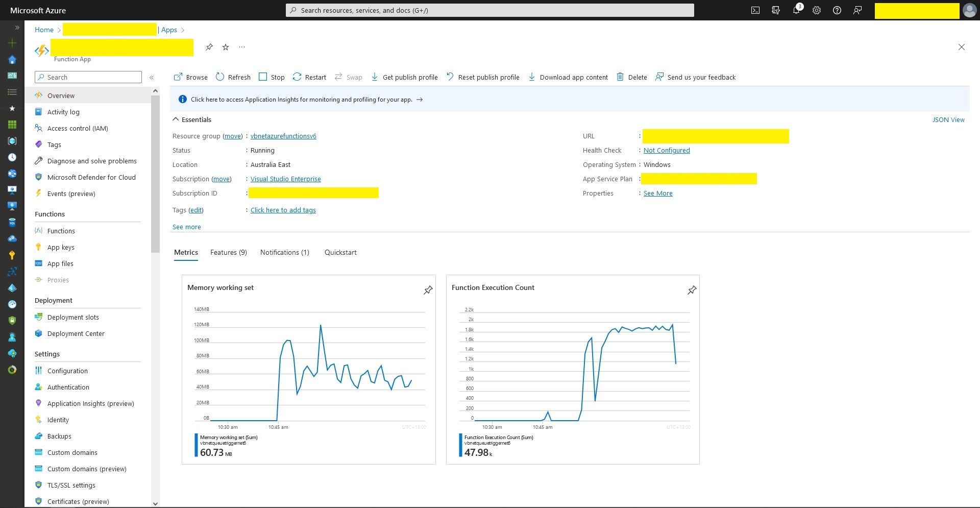The width and height of the screenshot is (980, 508).
Task: Add the function app to favorites star
Action: pyautogui.click(x=226, y=47)
